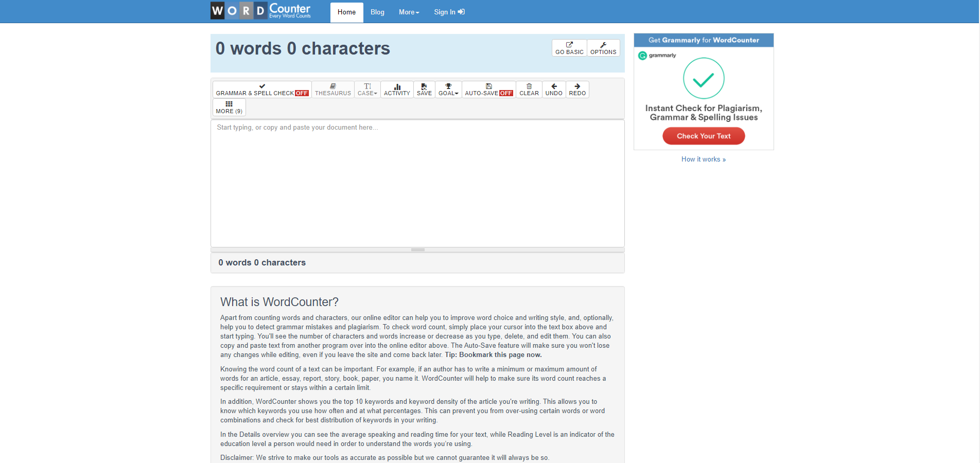Redo the last edit

pos(577,90)
